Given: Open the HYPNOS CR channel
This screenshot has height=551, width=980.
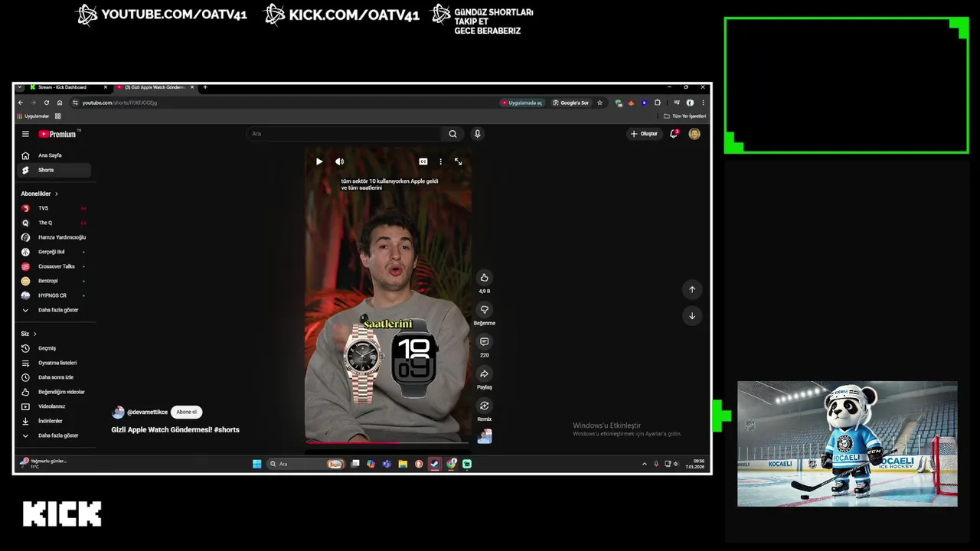Looking at the screenshot, I should [x=54, y=295].
